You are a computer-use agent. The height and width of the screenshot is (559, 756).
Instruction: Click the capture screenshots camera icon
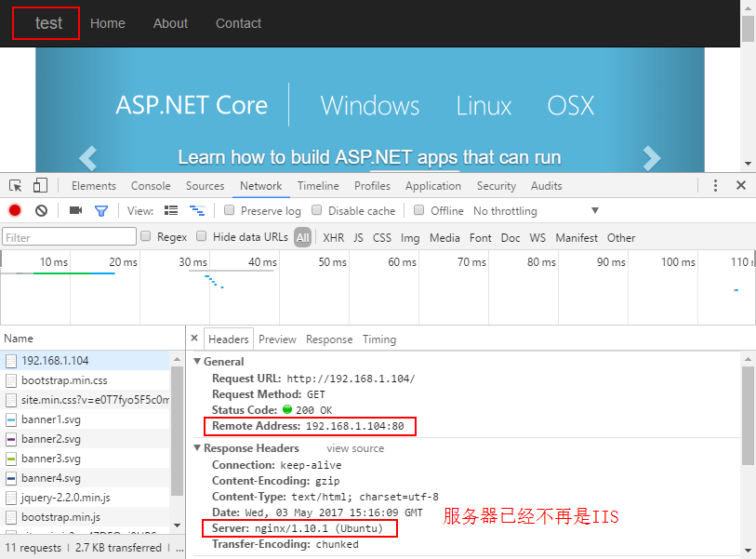(x=75, y=211)
